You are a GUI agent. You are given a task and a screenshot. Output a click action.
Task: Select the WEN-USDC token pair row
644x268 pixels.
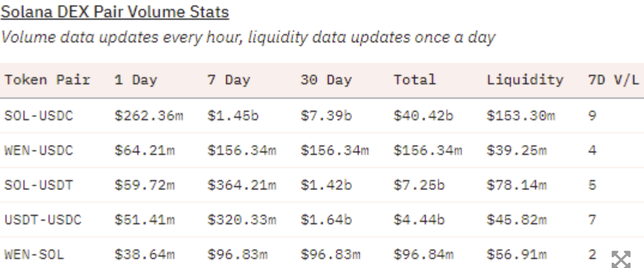[322, 150]
